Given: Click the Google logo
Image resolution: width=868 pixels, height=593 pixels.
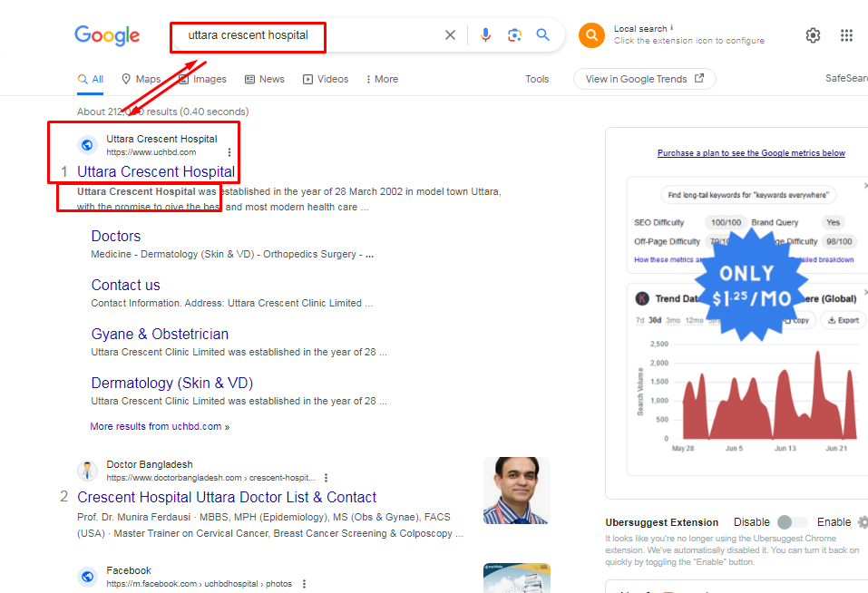Looking at the screenshot, I should tap(107, 35).
